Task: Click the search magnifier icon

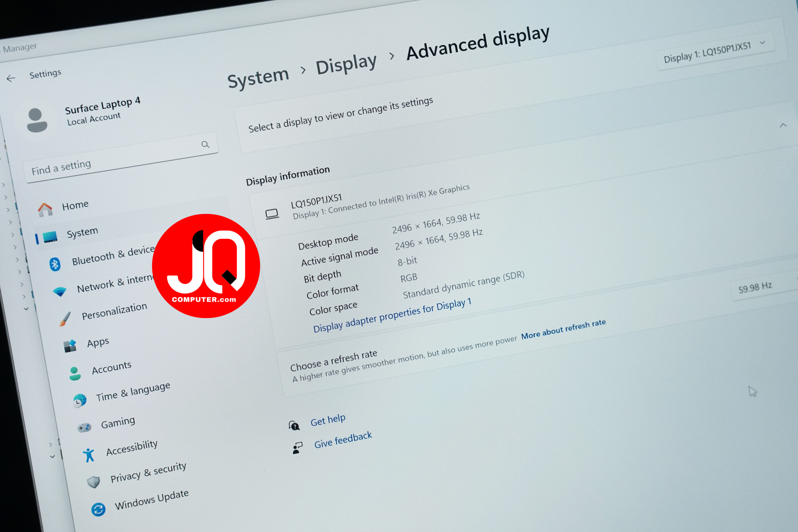Action: click(x=205, y=144)
